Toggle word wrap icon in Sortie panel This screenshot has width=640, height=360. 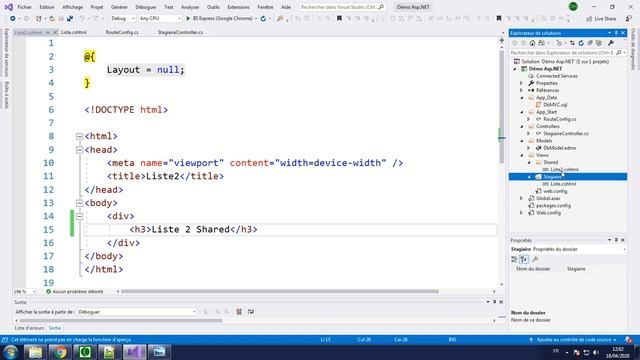coord(251,312)
